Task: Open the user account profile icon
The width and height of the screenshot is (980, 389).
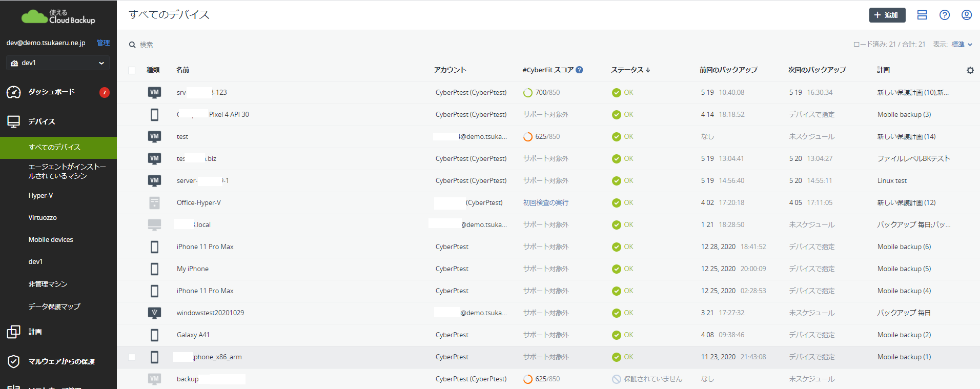Action: click(966, 15)
